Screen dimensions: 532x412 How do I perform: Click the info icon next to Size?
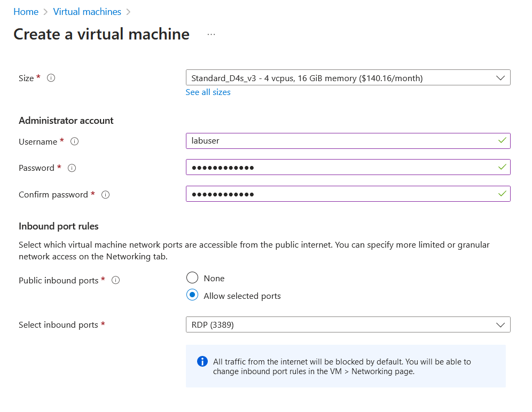click(51, 78)
